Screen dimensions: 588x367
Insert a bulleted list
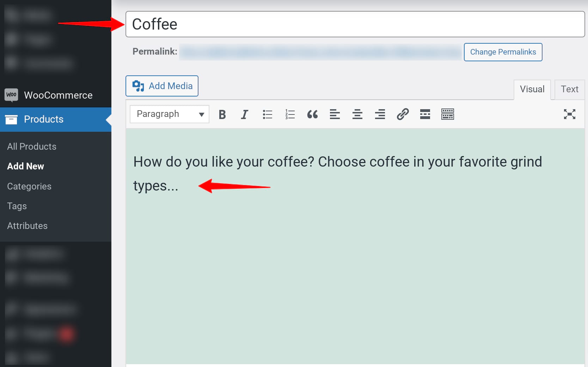point(267,114)
